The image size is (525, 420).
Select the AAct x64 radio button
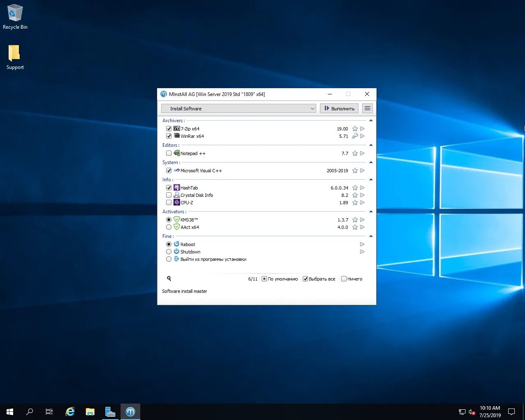click(x=169, y=227)
